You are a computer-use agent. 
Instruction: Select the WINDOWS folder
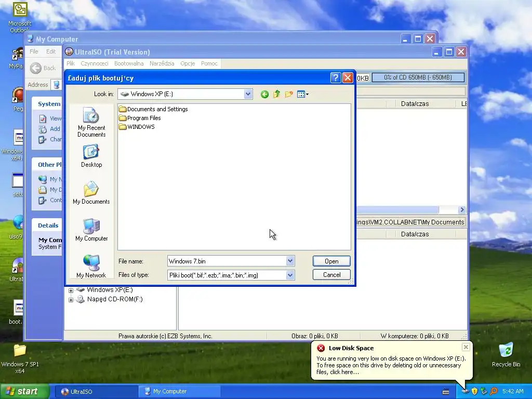coord(137,127)
